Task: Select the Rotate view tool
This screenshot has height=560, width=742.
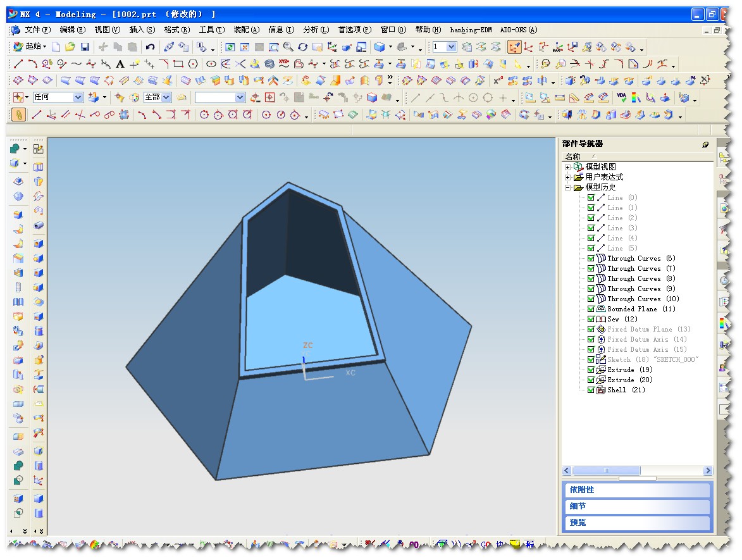Action: pyautogui.click(x=303, y=47)
